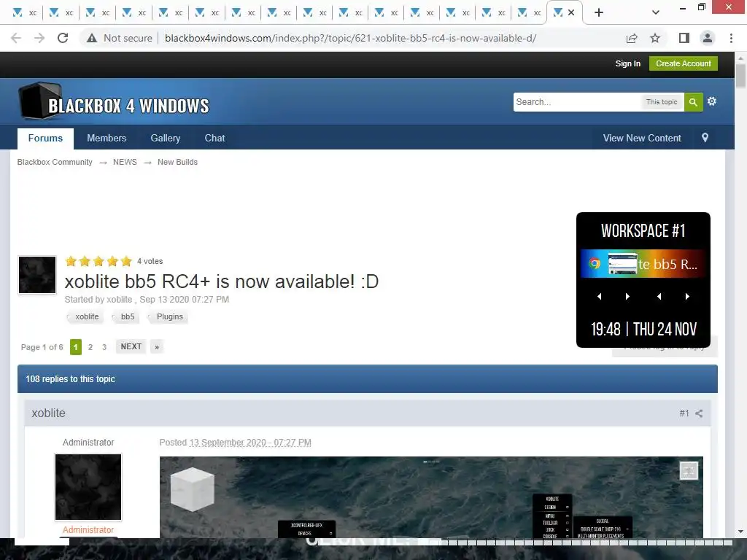Close the active browser tab
Viewport: 747px width, 560px height.
571,12
